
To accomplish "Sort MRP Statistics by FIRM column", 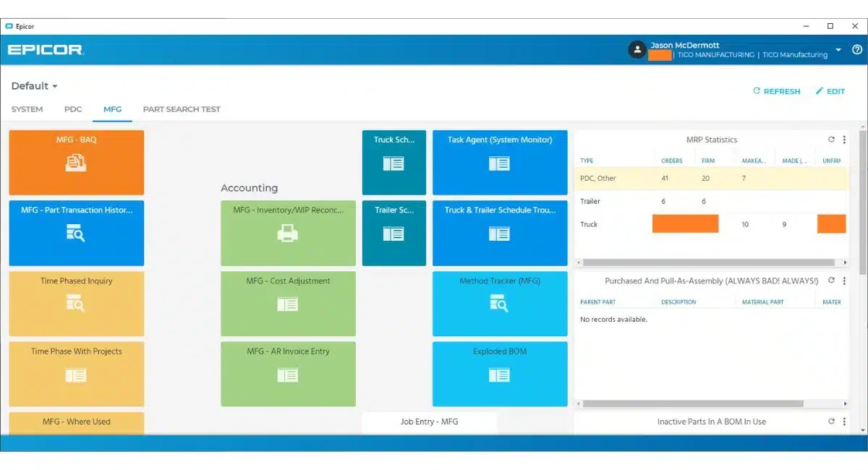I will (709, 161).
